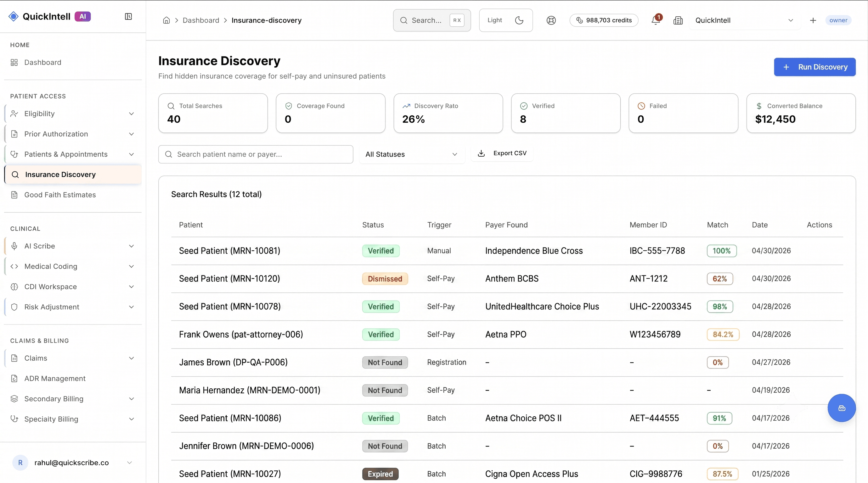868x483 pixels.
Task: Expand Patients & Appointments chevron
Action: click(x=132, y=154)
